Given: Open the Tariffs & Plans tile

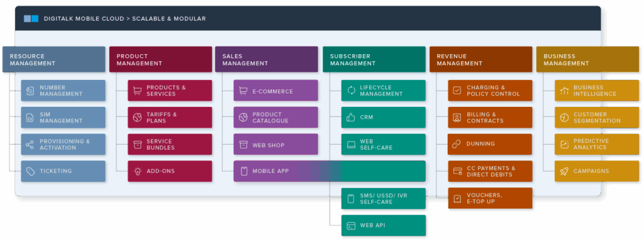Looking at the screenshot, I should 170,118.
